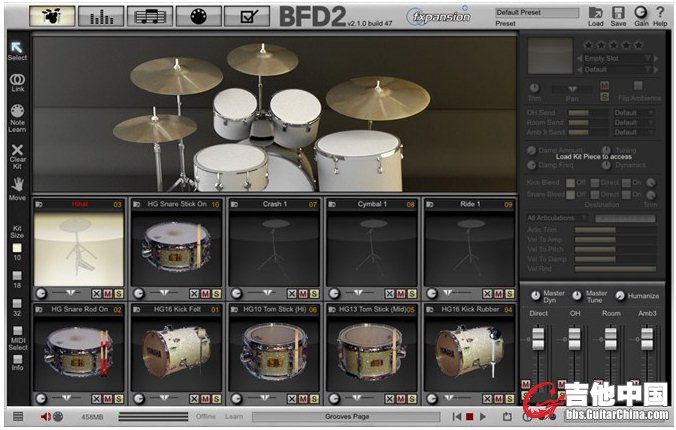Click the fxpansion logo
The height and width of the screenshot is (430, 676).
(438, 16)
